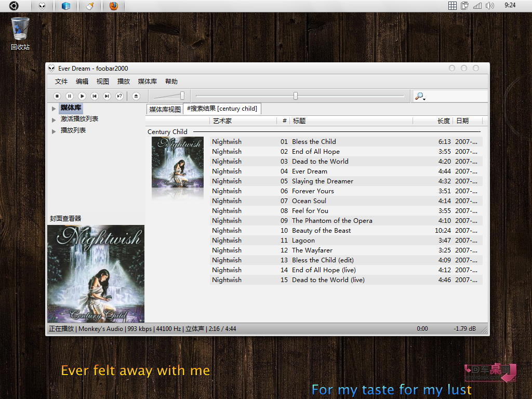
Task: Select track 14 End of All Hope (live)
Action: pyautogui.click(x=346, y=270)
